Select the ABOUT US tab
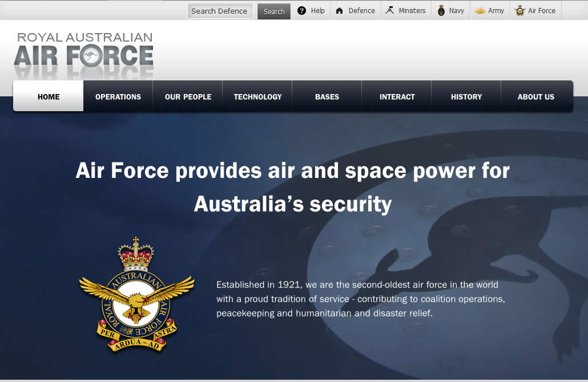Viewport: 588px width, 382px height. (x=535, y=96)
